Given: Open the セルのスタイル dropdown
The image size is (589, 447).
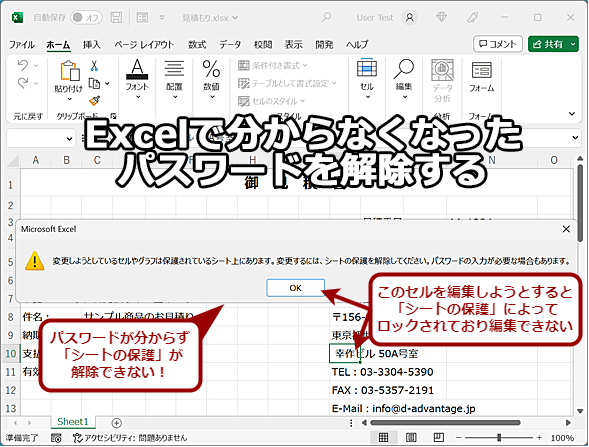Looking at the screenshot, I should pos(271,101).
